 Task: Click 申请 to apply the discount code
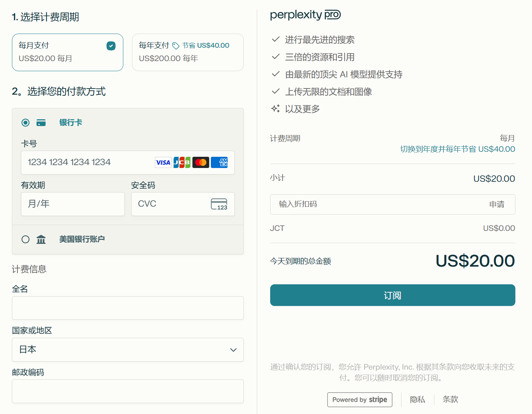[x=497, y=204]
